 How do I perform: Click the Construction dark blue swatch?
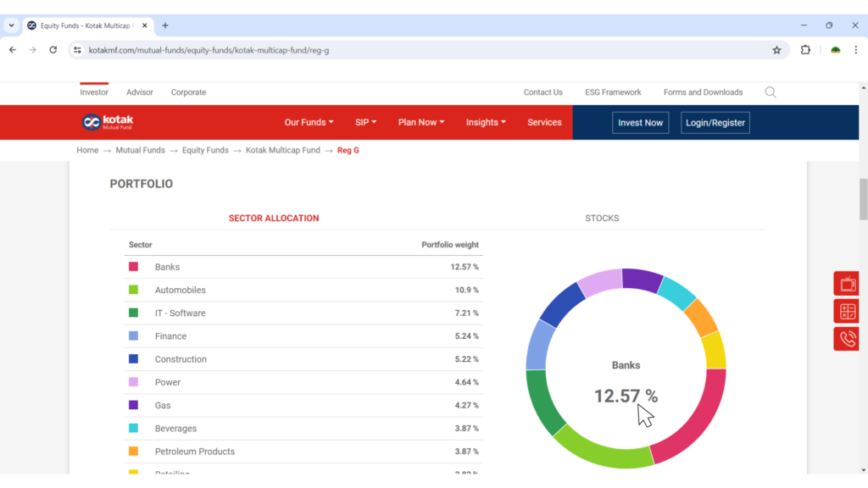coord(133,359)
